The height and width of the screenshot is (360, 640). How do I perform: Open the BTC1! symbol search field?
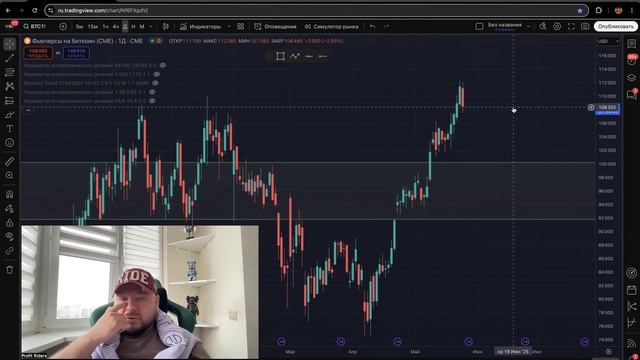click(36, 27)
